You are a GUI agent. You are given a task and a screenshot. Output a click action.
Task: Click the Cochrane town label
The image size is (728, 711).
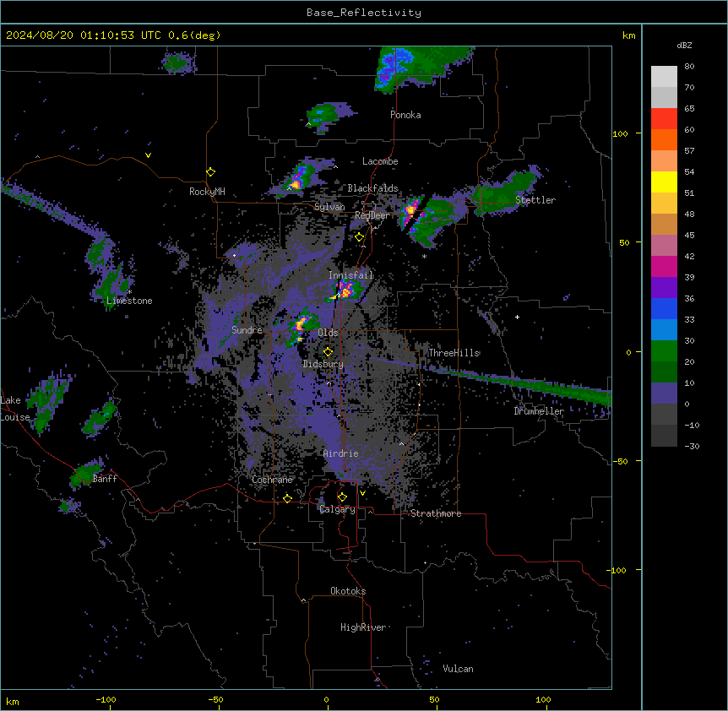click(272, 480)
